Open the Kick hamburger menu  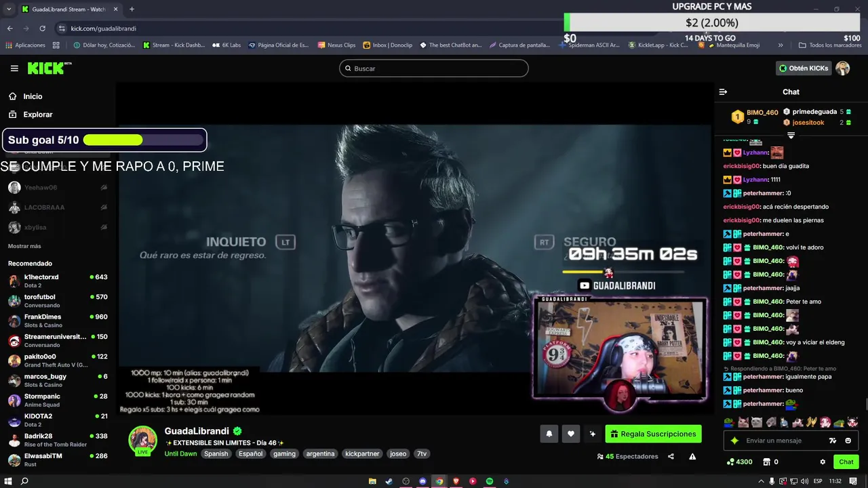tap(14, 68)
